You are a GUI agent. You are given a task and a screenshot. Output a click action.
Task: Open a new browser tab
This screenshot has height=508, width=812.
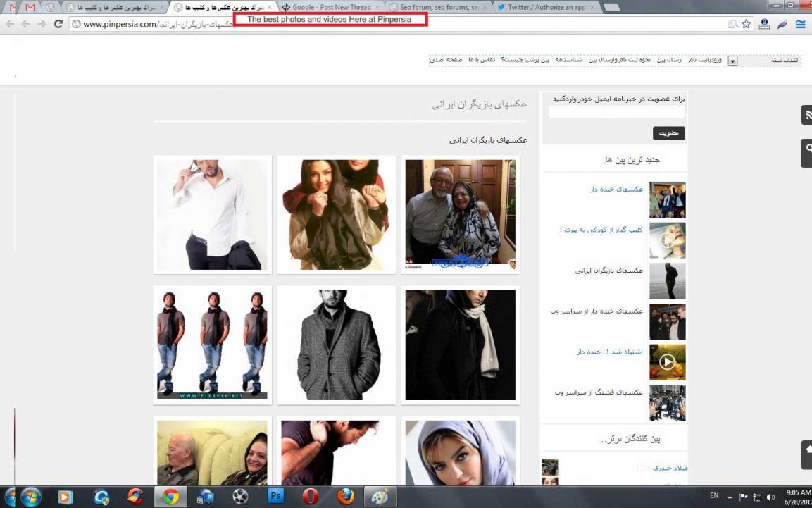[611, 7]
